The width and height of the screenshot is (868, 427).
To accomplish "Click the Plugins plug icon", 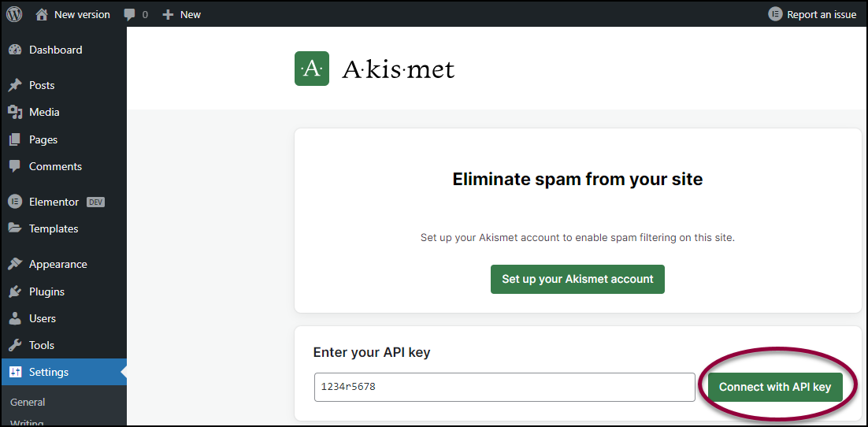I will tap(15, 291).
